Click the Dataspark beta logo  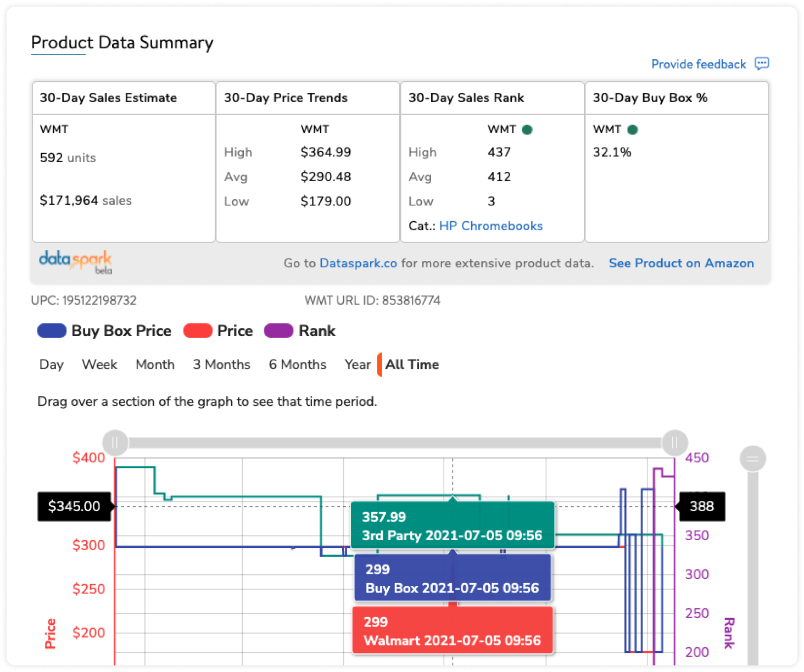click(76, 262)
